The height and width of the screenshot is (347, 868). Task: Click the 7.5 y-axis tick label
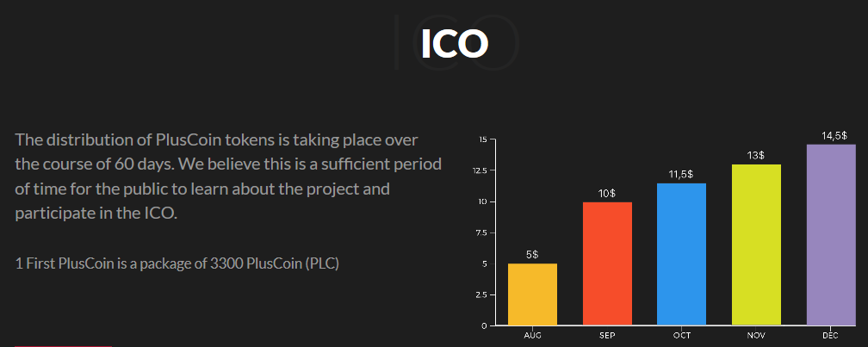(x=481, y=233)
